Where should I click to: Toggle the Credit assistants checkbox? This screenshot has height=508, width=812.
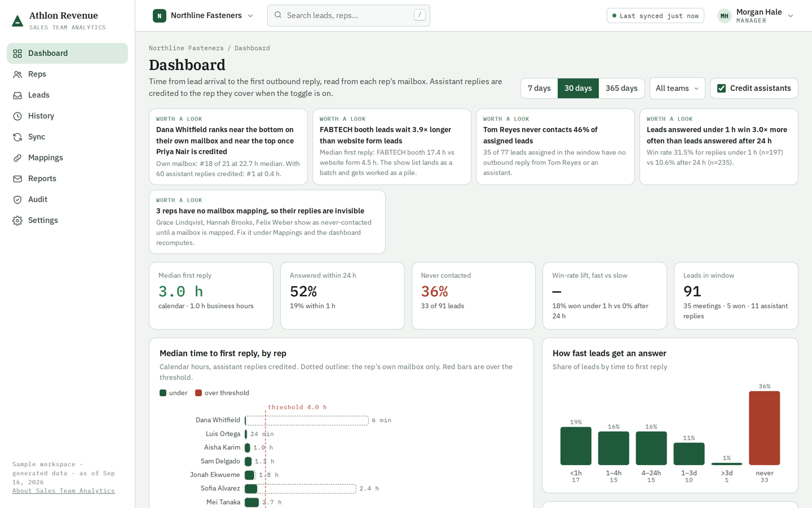tap(721, 88)
